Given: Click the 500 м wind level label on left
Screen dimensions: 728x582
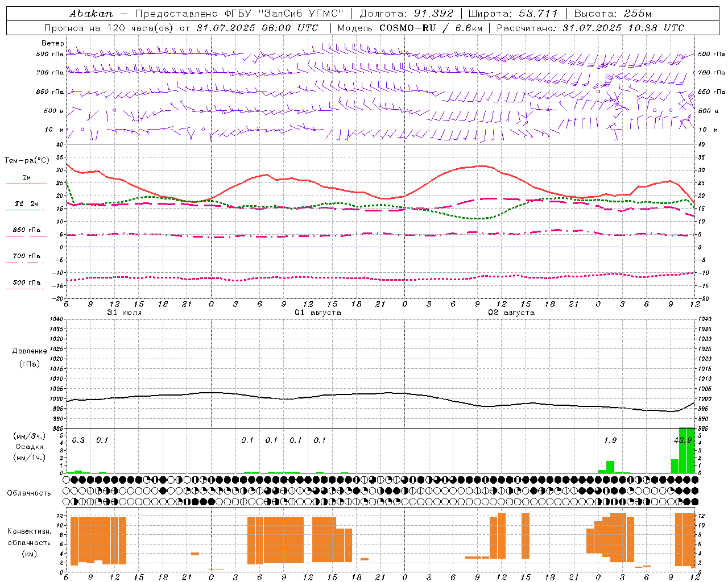Looking at the screenshot, I should pos(54,111).
